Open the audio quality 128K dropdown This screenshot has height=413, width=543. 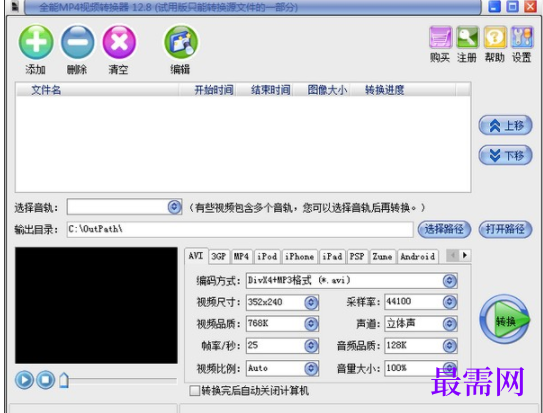tap(449, 345)
